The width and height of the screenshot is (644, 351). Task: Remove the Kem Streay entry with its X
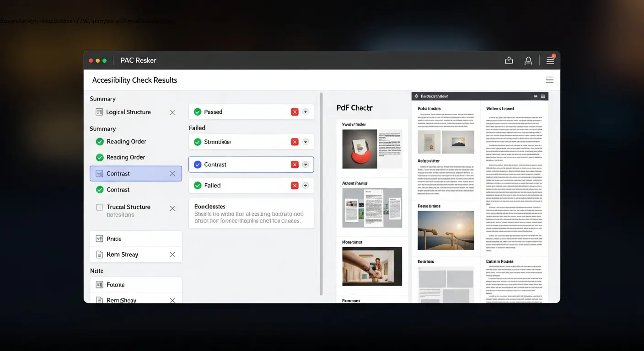pos(172,255)
